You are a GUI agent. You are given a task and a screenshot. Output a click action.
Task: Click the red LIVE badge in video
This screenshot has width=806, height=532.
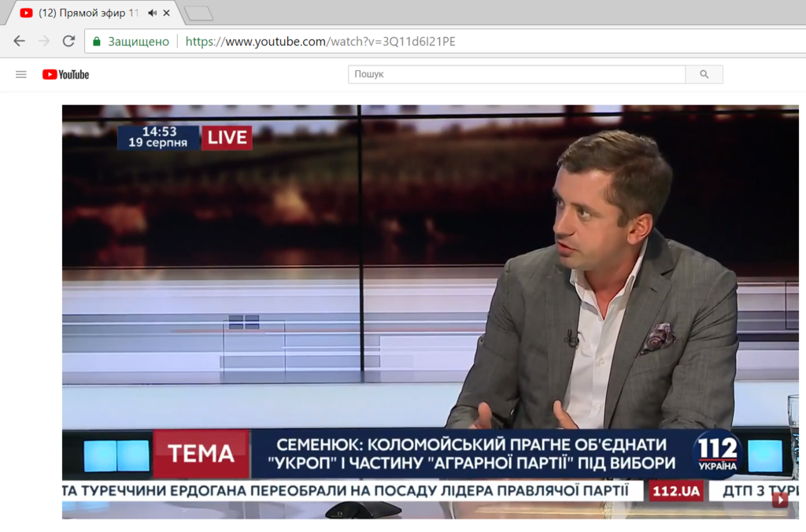click(227, 138)
